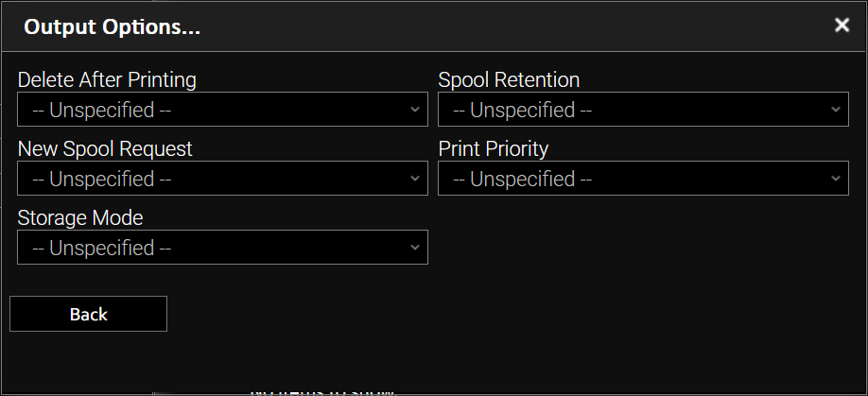Image resolution: width=868 pixels, height=396 pixels.
Task: Click the "Delete After Printing" label text
Action: [107, 79]
